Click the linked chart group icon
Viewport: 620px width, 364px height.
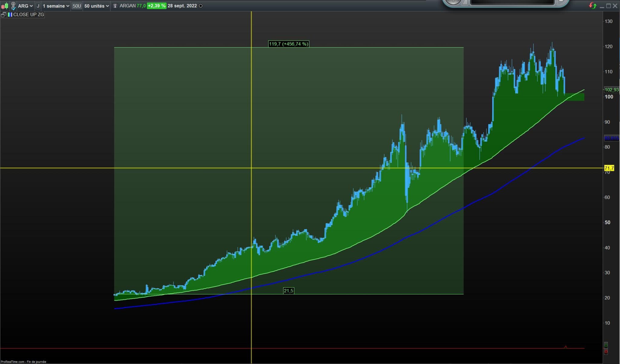click(13, 6)
